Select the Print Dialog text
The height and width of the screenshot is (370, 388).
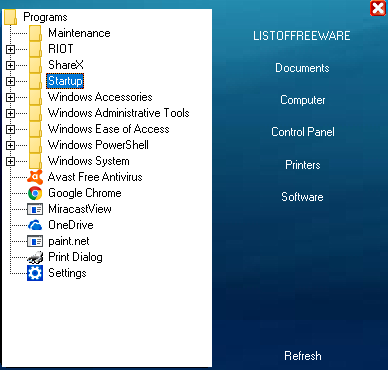point(75,257)
